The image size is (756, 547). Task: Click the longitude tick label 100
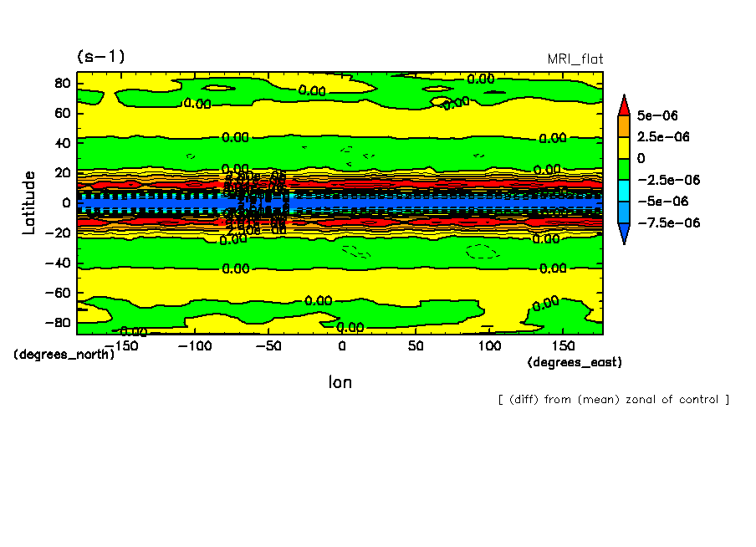pyautogui.click(x=489, y=346)
